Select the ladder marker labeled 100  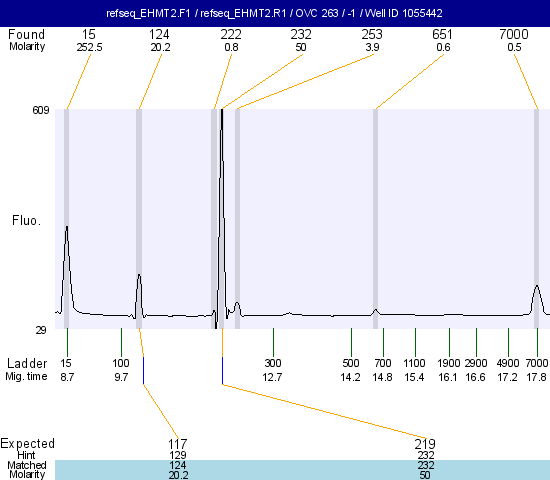click(121, 363)
